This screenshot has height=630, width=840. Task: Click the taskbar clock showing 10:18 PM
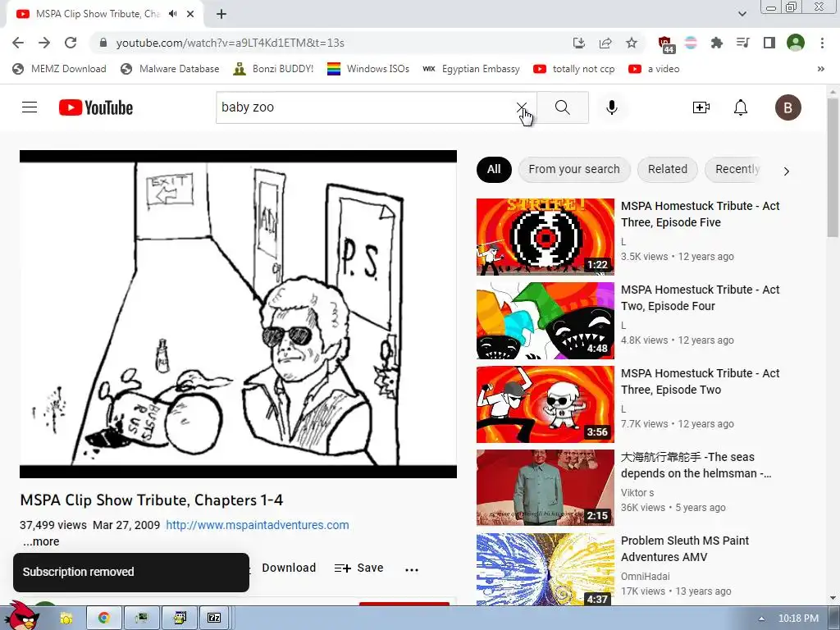click(798, 619)
